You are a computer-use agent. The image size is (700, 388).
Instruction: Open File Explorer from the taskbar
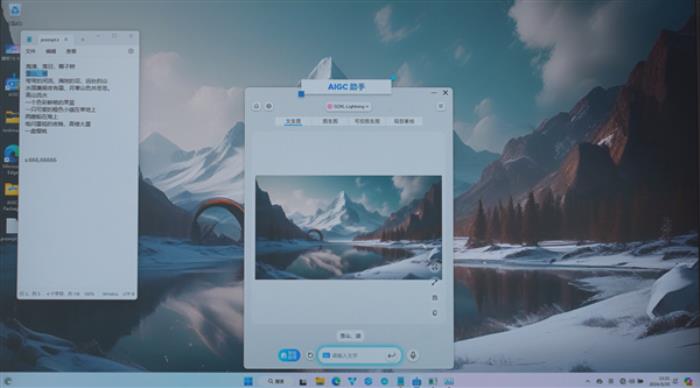tap(320, 381)
